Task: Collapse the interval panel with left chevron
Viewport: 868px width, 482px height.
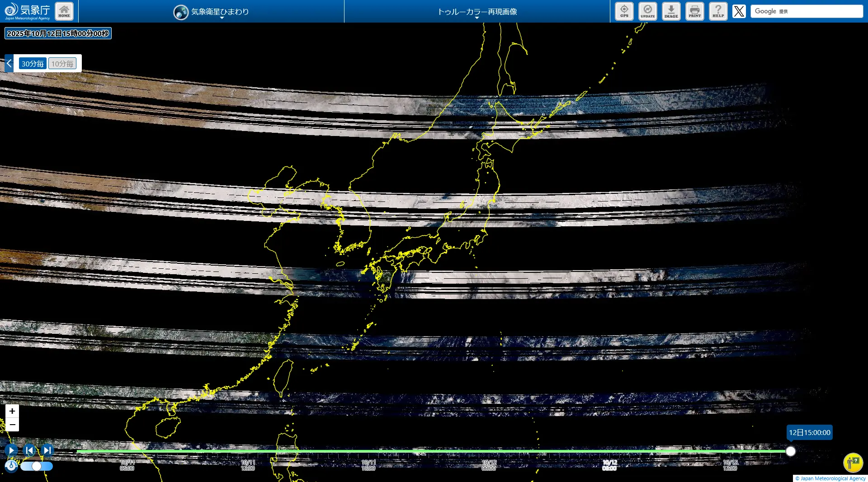Action: click(9, 63)
